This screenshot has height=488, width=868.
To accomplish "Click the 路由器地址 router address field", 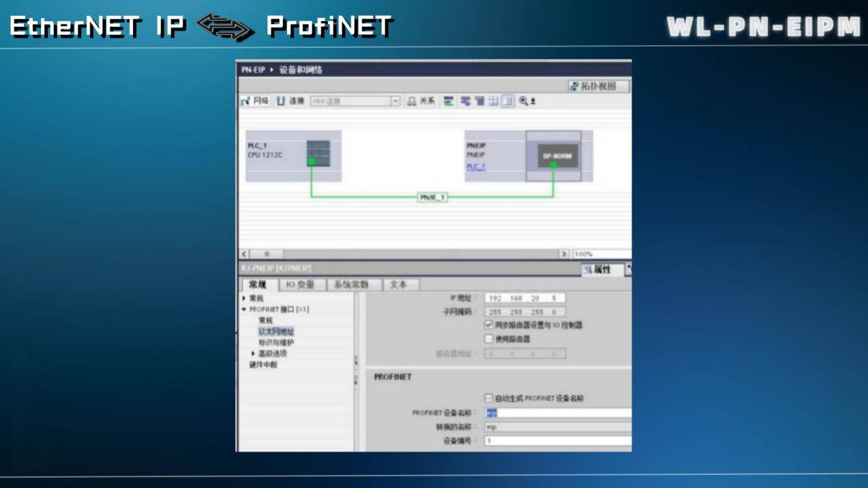I will 525,353.
